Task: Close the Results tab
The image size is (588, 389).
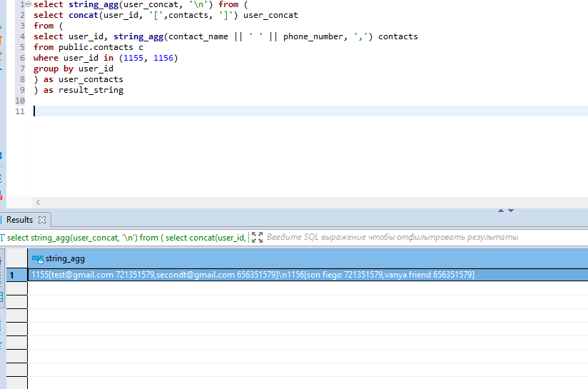Action: pos(42,220)
